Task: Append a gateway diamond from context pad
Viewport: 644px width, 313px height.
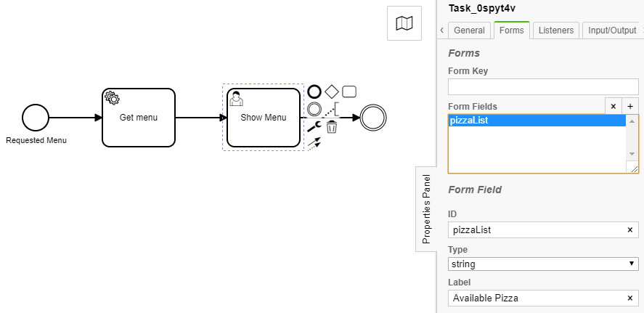Action: click(x=332, y=92)
